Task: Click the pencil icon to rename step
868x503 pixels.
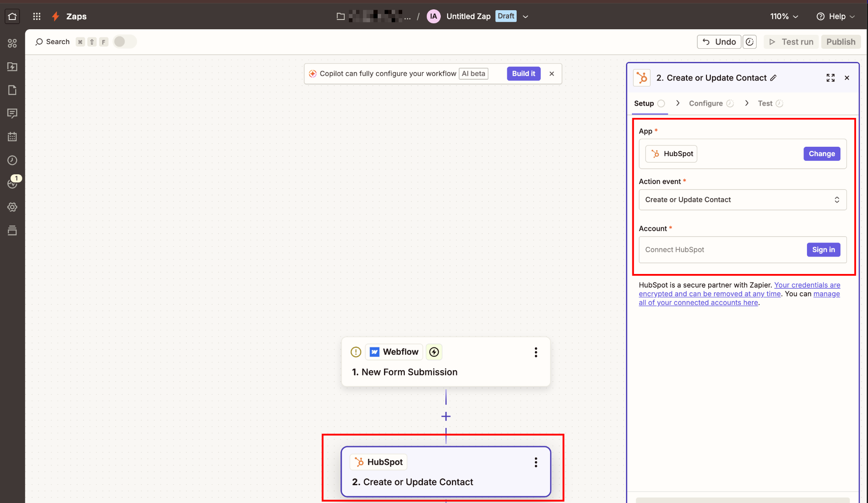Action: point(773,78)
